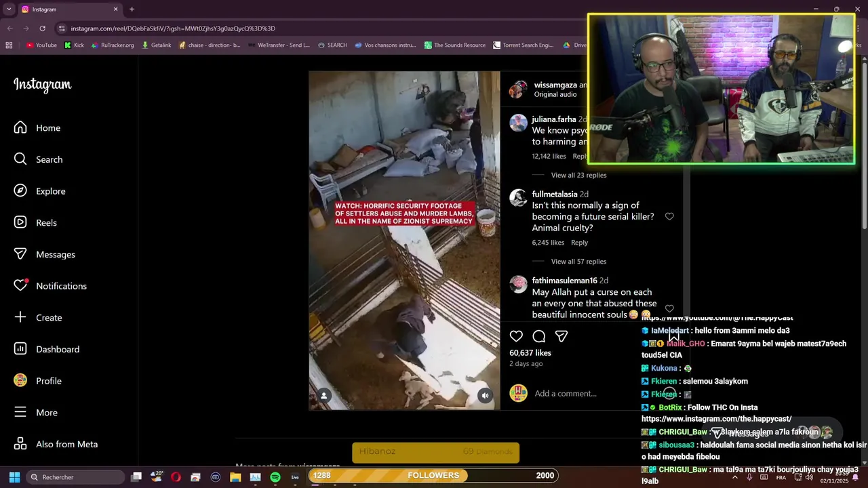This screenshot has width=868, height=488.
Task: Mute or unmute the reel audio
Action: pyautogui.click(x=485, y=396)
